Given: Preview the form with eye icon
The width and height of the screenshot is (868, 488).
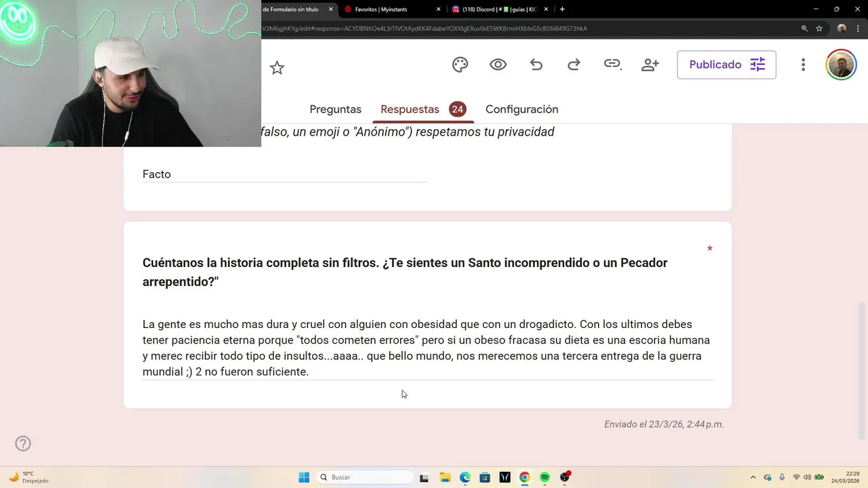Looking at the screenshot, I should (x=498, y=64).
